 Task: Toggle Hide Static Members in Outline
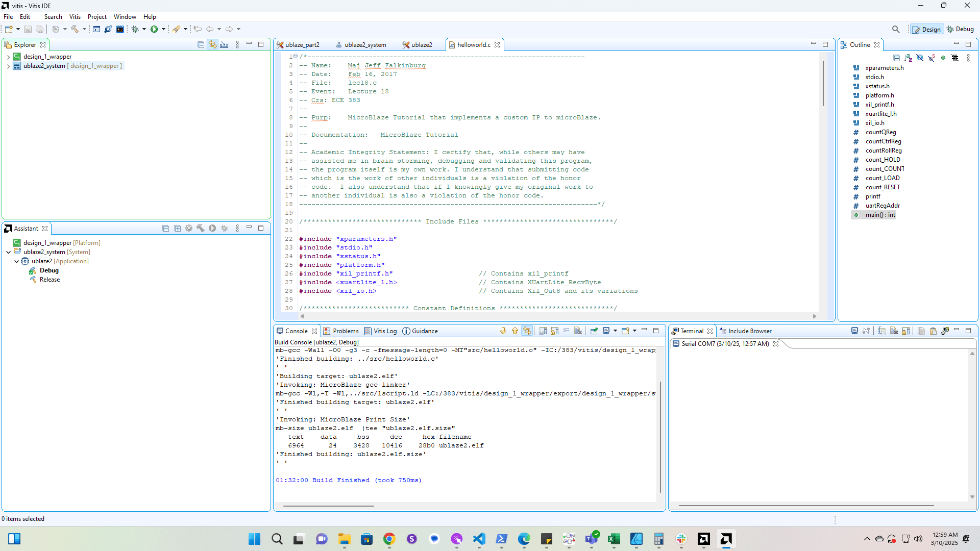coord(932,58)
